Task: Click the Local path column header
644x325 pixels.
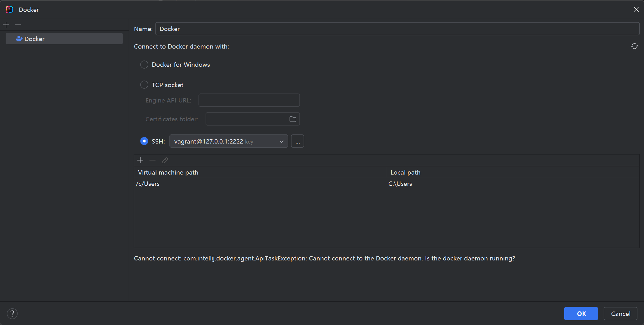Action: click(x=513, y=172)
